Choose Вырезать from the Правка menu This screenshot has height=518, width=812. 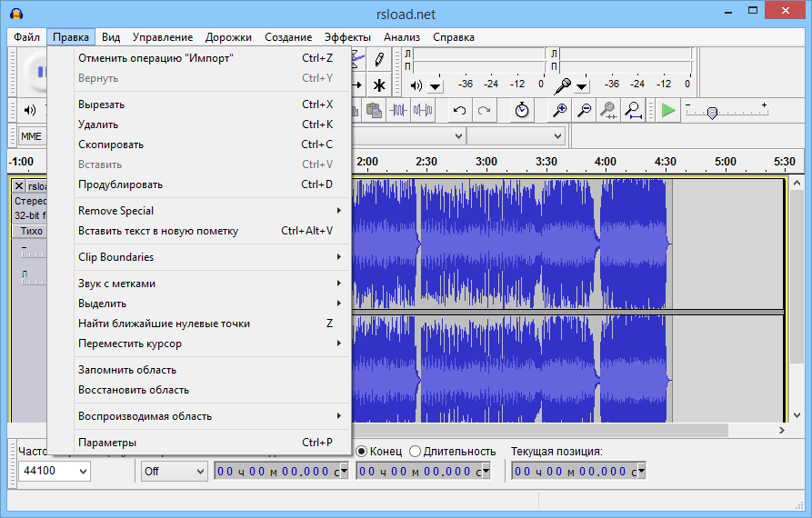click(x=213, y=105)
